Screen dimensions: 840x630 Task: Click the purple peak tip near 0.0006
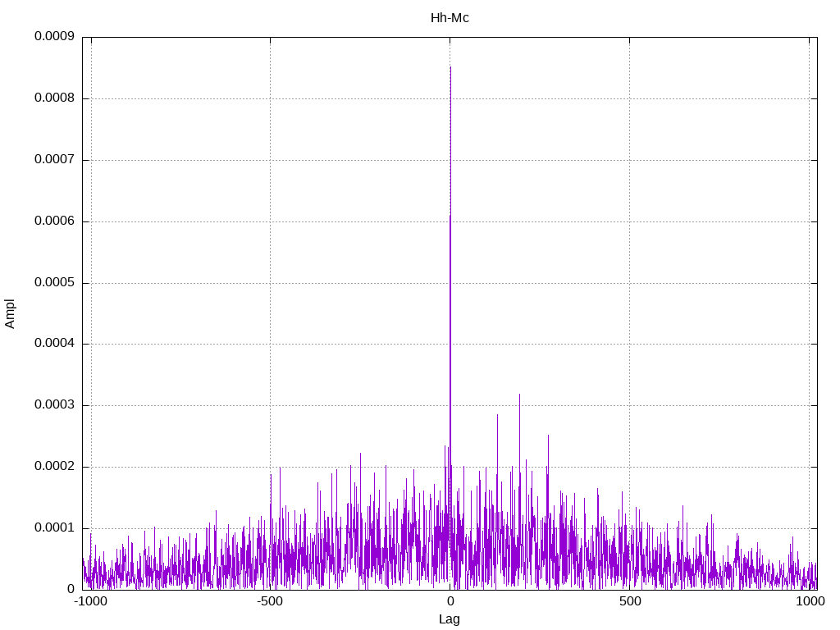coord(450,217)
